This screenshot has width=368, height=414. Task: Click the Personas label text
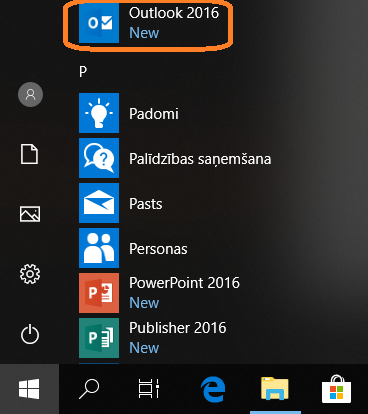coord(158,249)
